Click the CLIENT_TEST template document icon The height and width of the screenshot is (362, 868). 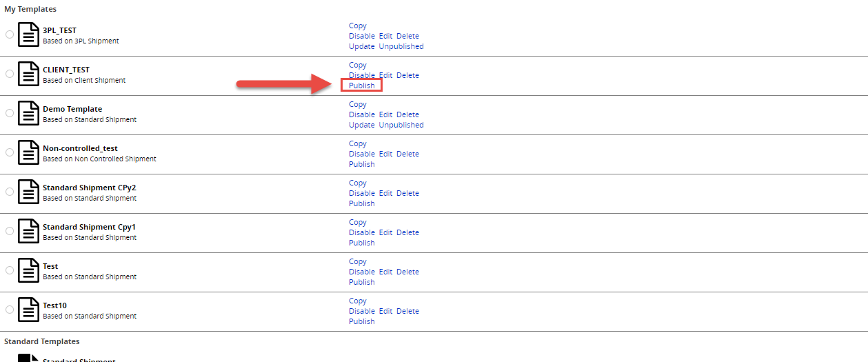28,74
